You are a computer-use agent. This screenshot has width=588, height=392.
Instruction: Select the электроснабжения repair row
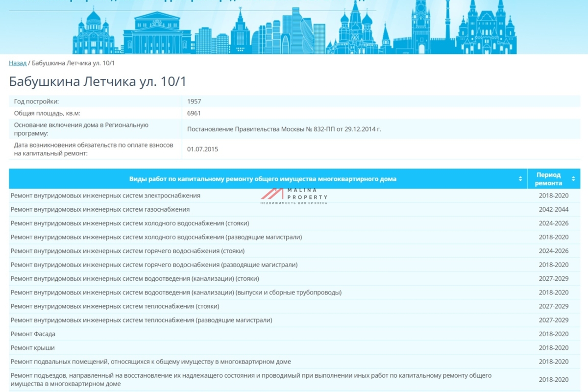(x=105, y=196)
